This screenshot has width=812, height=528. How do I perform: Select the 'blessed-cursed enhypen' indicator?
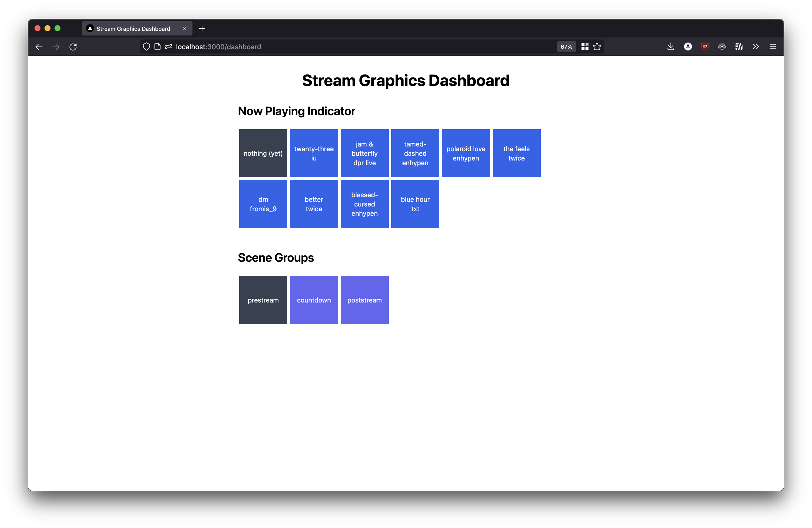(x=364, y=203)
